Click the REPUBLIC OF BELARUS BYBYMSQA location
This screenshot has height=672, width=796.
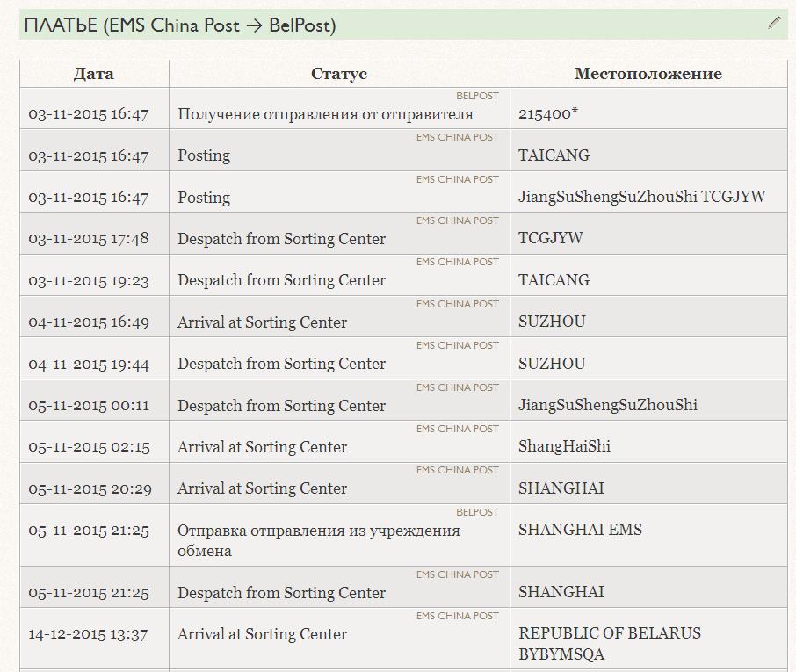(610, 644)
